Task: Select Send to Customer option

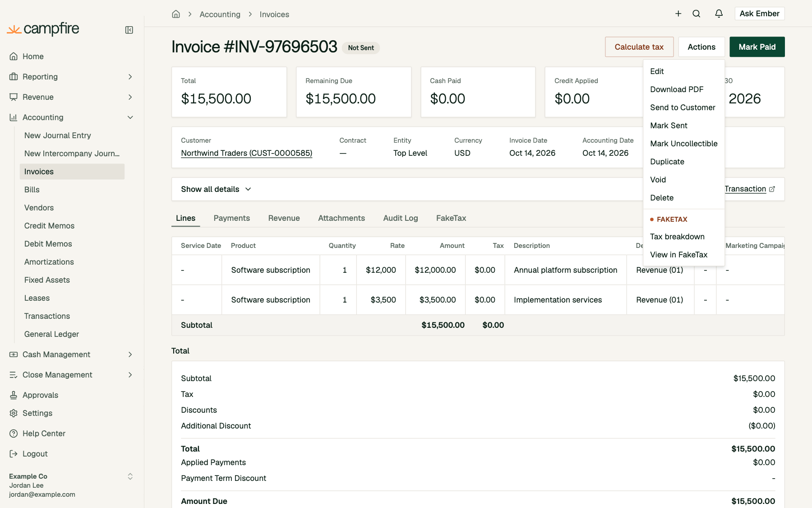Action: (x=683, y=107)
